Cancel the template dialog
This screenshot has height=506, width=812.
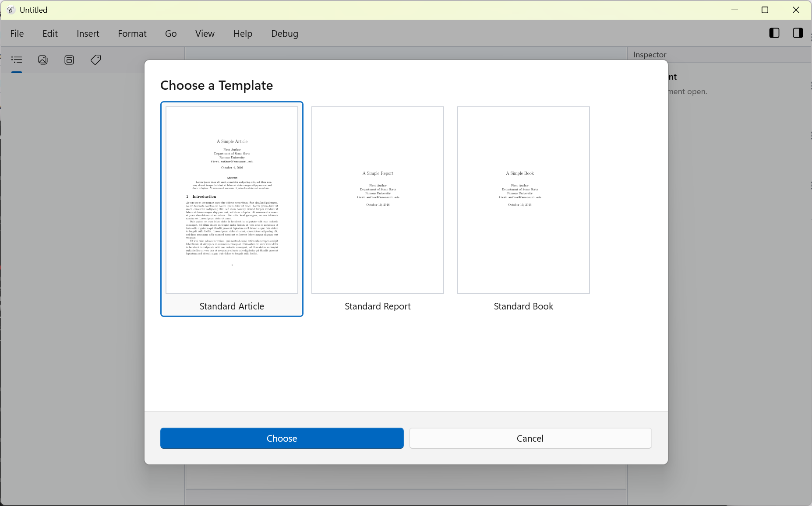pyautogui.click(x=530, y=438)
